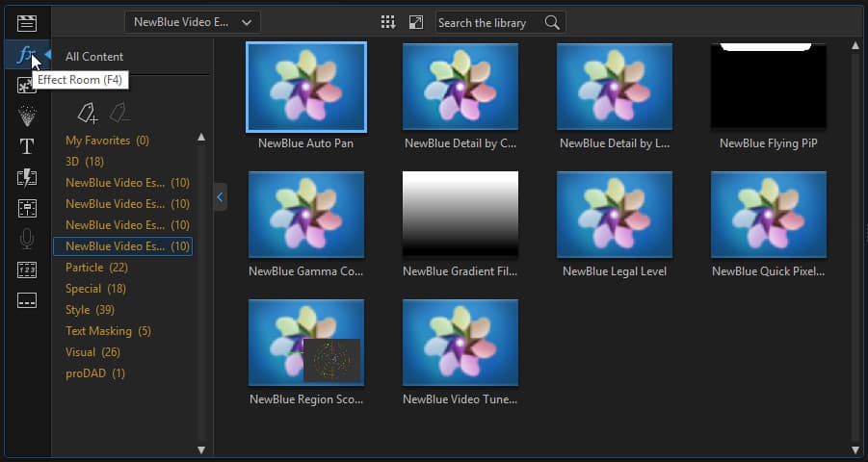Open My Favorites (0) tag
This screenshot has width=868, height=462.
(x=107, y=141)
